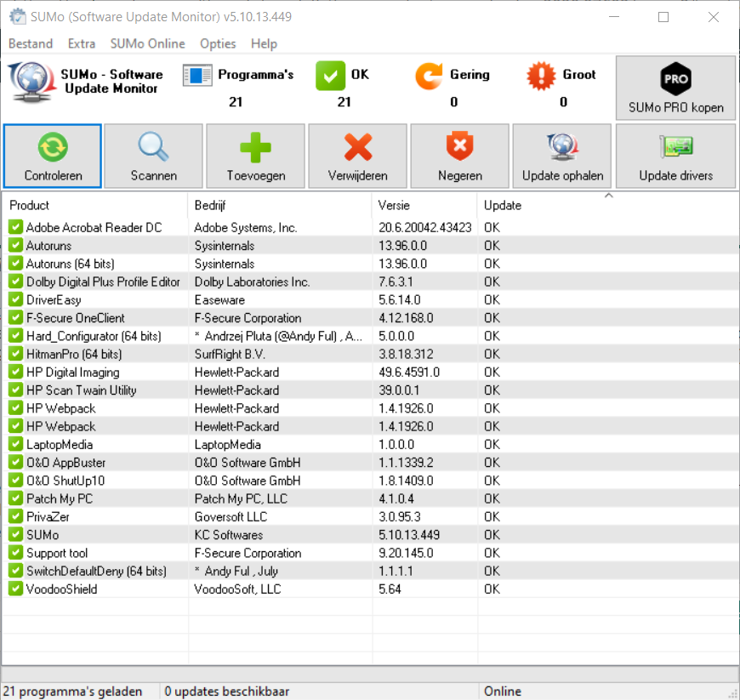This screenshot has height=700, width=740.
Task: Select HP Scan Twain Utility row
Action: [370, 390]
